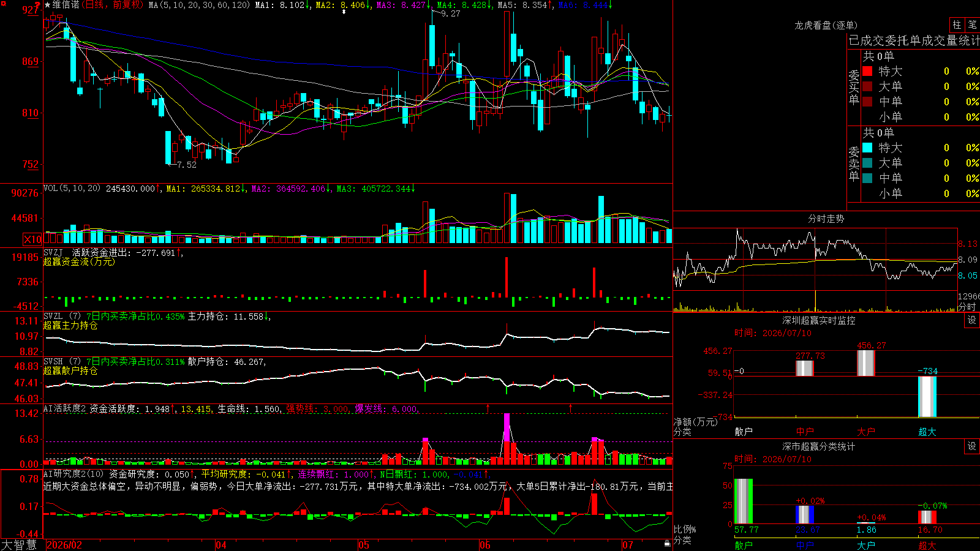Click the SVZL (7) indicator name

click(62, 317)
